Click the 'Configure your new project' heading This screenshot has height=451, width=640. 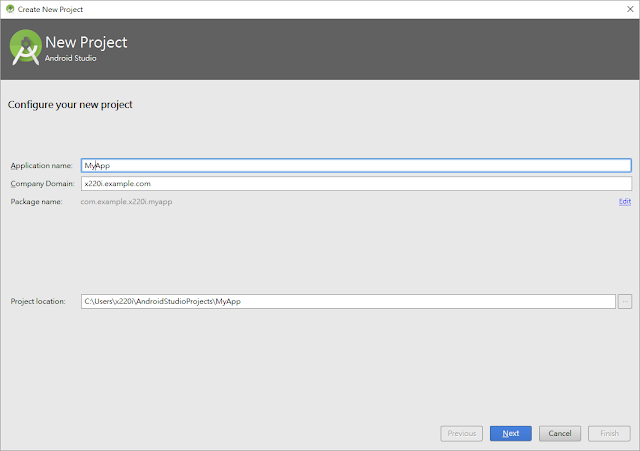[x=70, y=105]
